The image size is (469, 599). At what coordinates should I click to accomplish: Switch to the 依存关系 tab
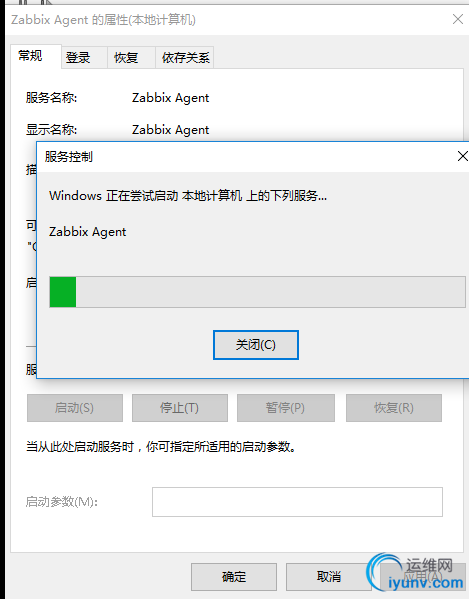tap(184, 58)
